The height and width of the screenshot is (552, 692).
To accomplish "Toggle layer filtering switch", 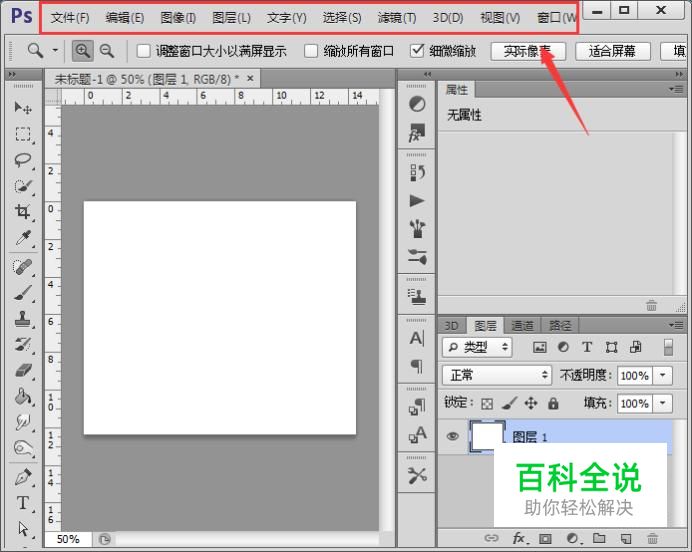I will [x=668, y=347].
